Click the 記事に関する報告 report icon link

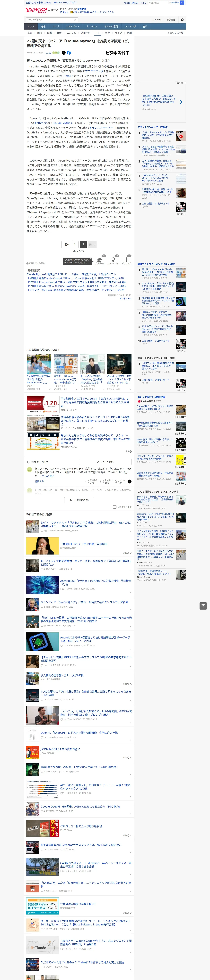pos(36,263)
